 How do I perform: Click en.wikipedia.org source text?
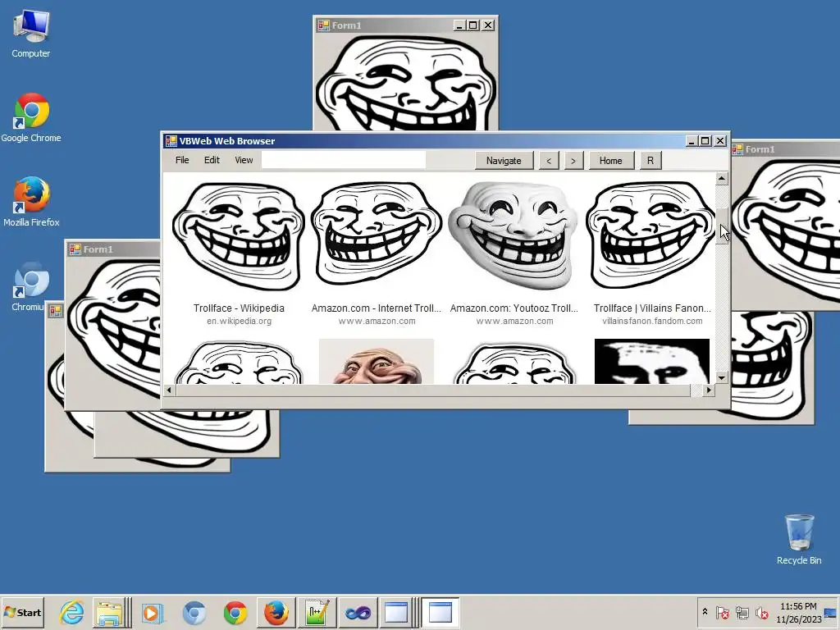[x=239, y=321]
